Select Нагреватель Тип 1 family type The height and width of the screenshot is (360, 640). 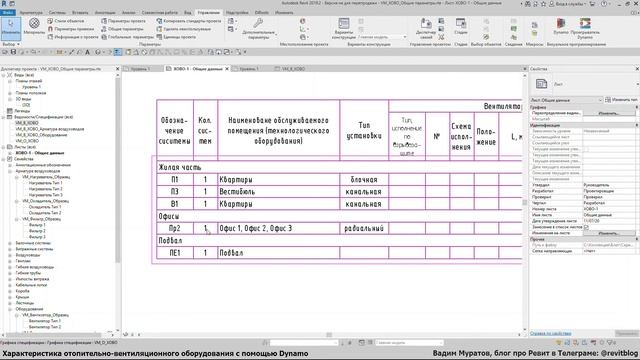(46, 183)
